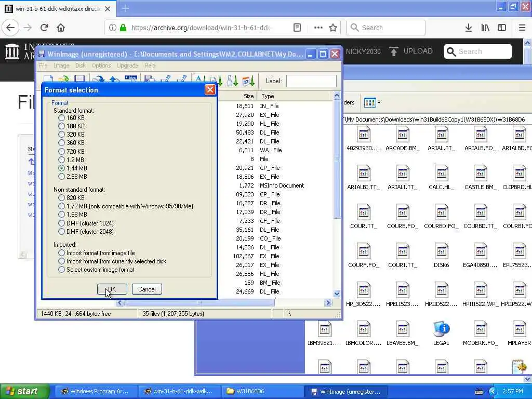Image resolution: width=532 pixels, height=399 pixels.
Task: Close the win-31-b-61-ddk browser tab
Action: pos(108,9)
